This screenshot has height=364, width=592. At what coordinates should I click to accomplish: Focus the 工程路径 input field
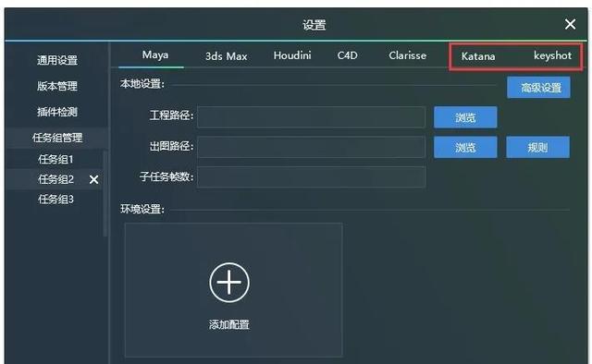click(312, 117)
